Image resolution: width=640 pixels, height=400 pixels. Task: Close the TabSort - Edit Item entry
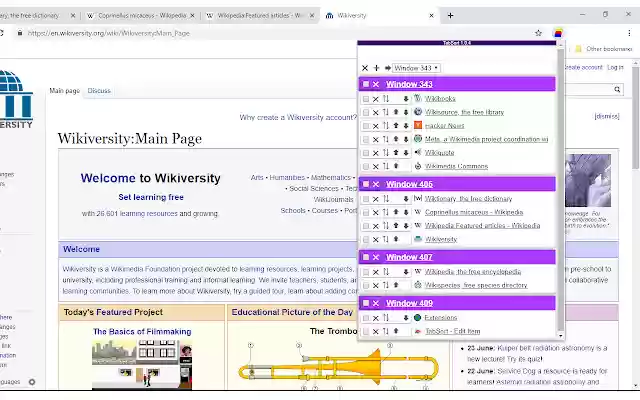click(376, 331)
